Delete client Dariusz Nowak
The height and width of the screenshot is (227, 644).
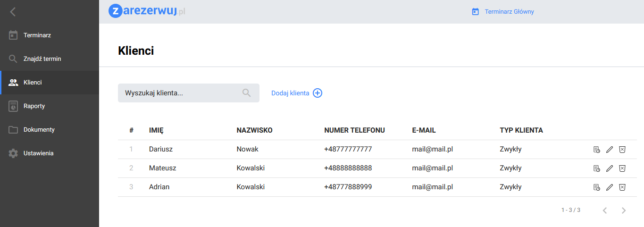622,150
